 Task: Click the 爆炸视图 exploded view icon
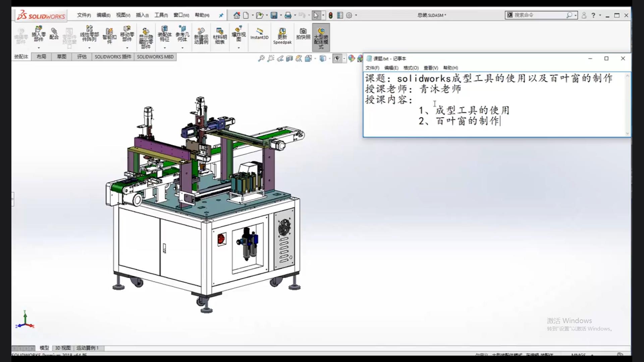(x=238, y=34)
